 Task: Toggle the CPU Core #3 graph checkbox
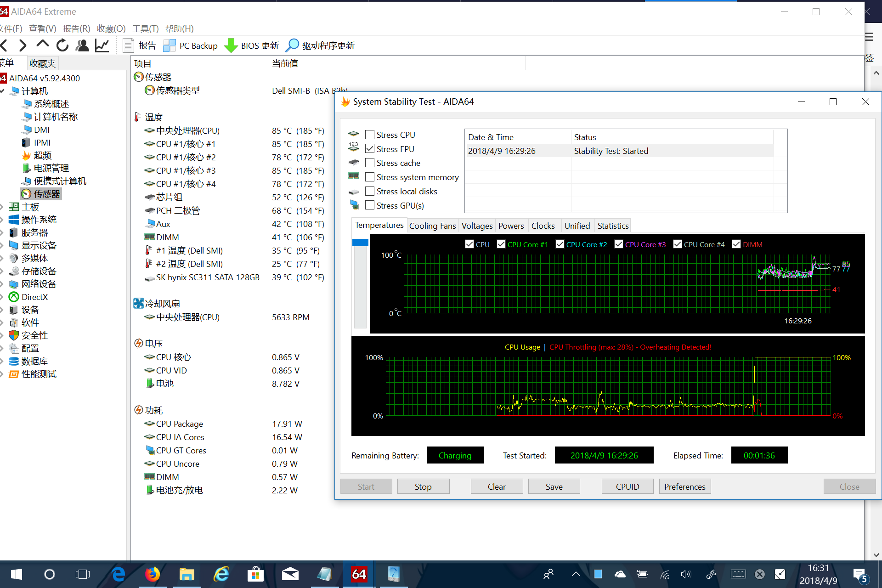pyautogui.click(x=619, y=244)
